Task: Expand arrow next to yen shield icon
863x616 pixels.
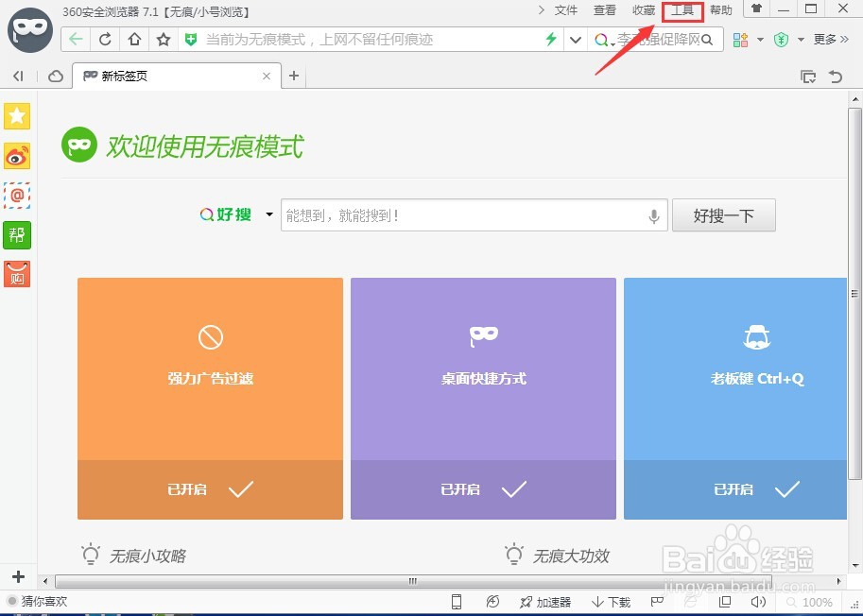Action: [x=801, y=40]
